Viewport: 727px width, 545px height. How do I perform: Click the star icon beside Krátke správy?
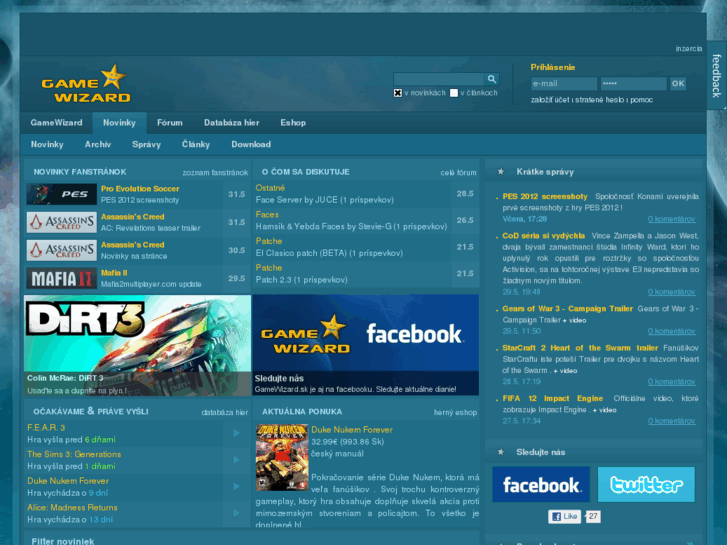[501, 172]
